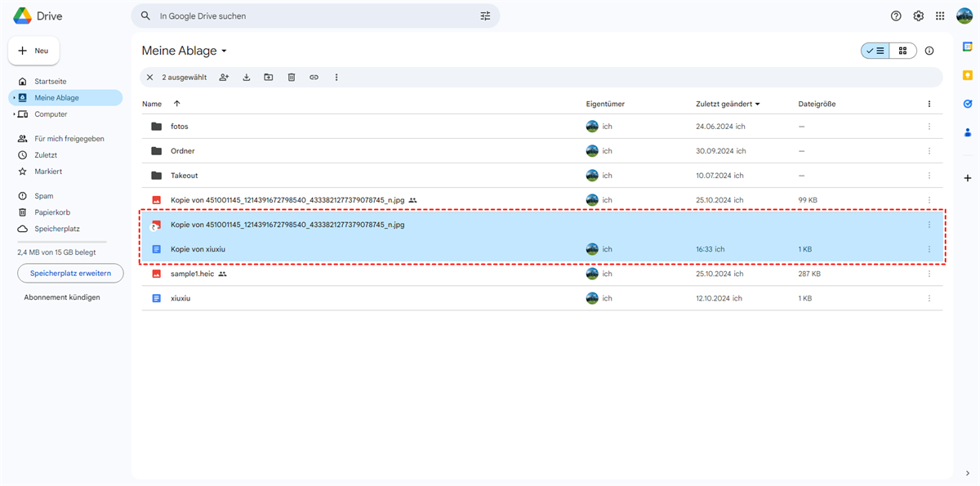The image size is (980, 486).
Task: Copy link for selected files
Action: click(314, 78)
